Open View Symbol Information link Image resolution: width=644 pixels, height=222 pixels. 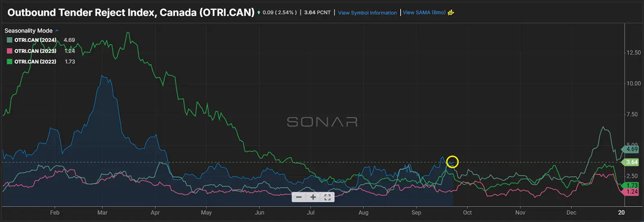click(367, 12)
